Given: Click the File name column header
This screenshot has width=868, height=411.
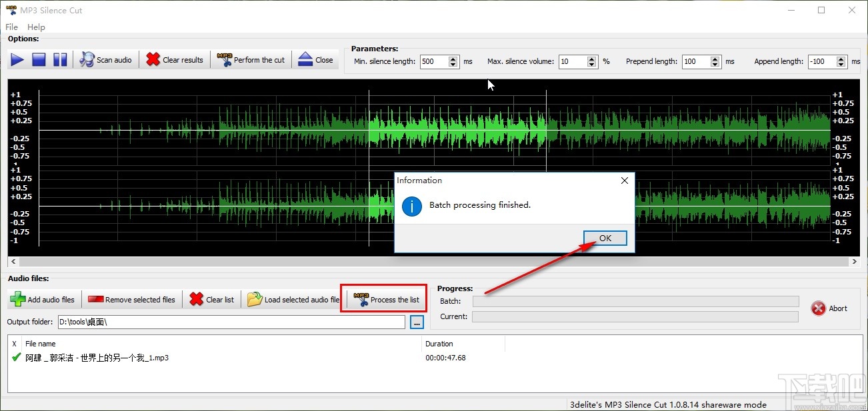Looking at the screenshot, I should [x=222, y=344].
